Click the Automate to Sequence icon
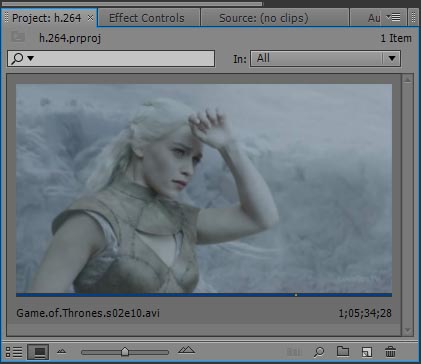Viewport: 421px width, 364px height. (294, 352)
